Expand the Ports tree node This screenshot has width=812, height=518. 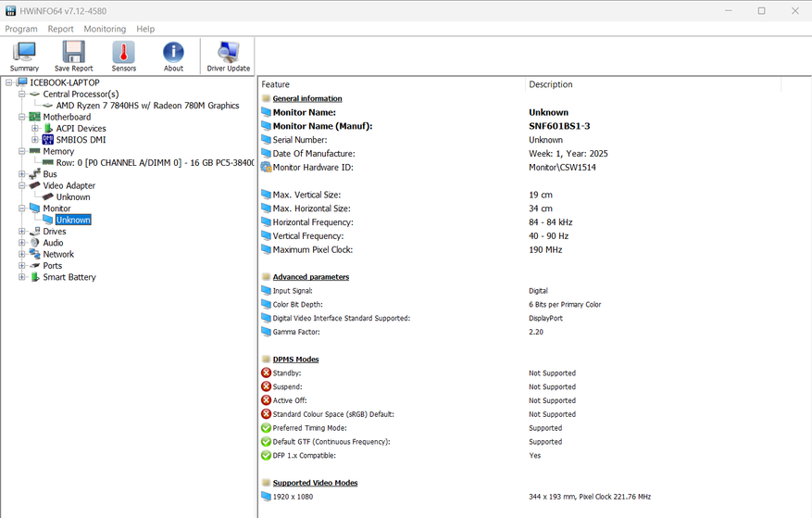[21, 265]
